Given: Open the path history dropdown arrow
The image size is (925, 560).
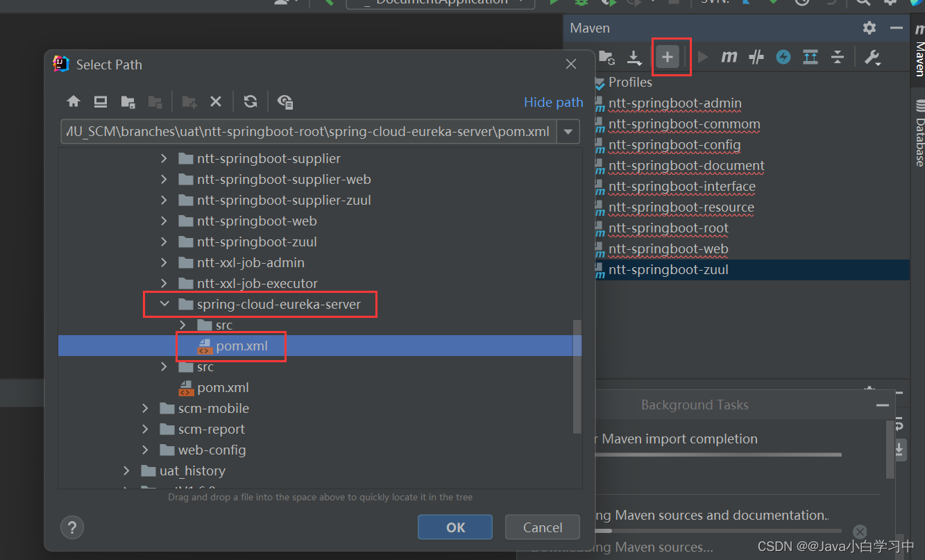Looking at the screenshot, I should (568, 131).
